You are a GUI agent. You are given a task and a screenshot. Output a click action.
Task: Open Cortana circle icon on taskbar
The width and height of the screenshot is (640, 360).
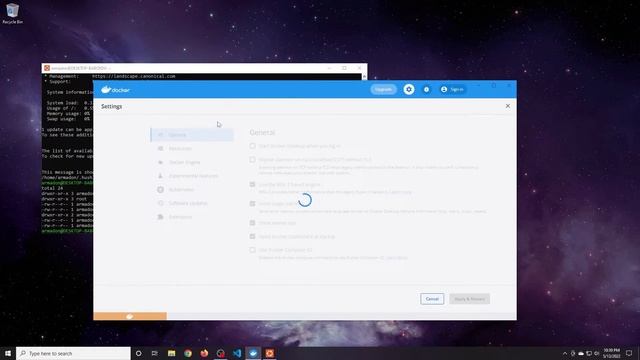138,353
